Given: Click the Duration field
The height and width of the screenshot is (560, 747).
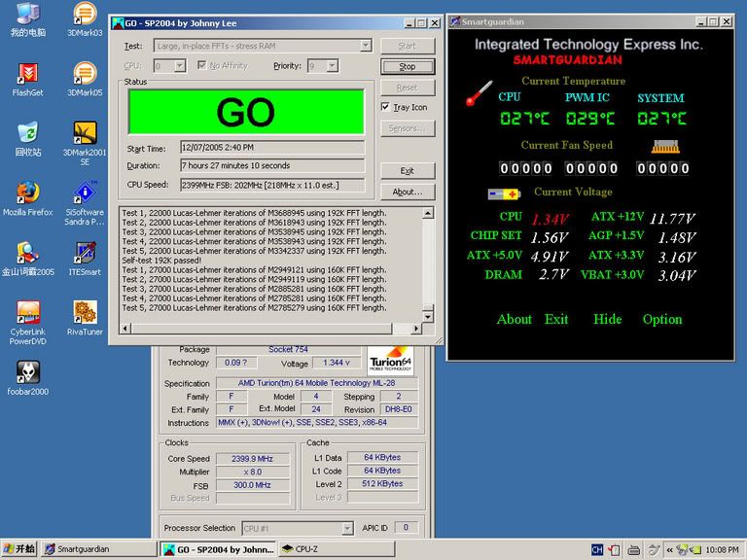Looking at the screenshot, I should click(x=272, y=165).
